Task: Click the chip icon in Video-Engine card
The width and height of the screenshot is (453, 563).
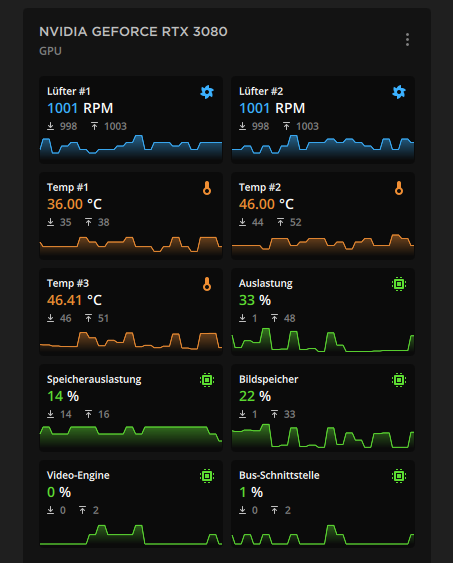Action: (207, 476)
